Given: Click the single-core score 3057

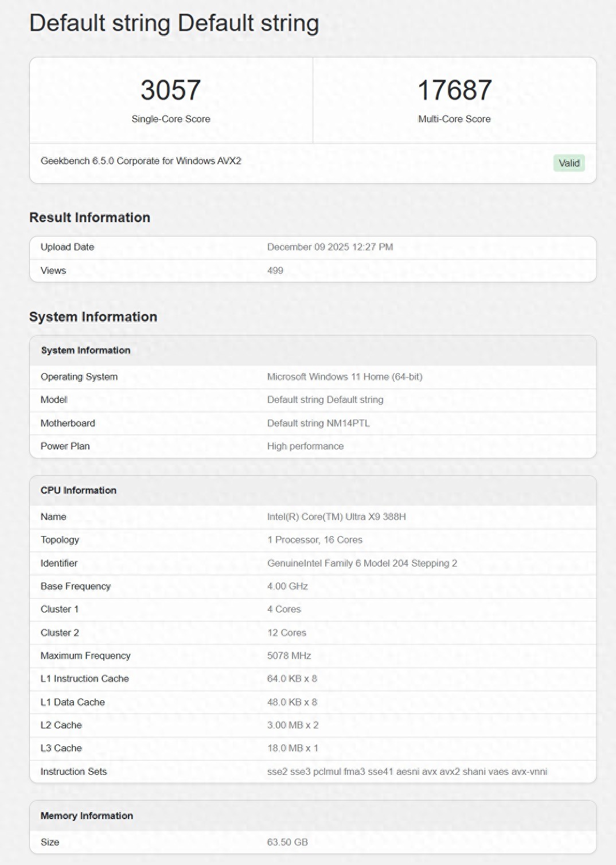Looking at the screenshot, I should [x=171, y=91].
